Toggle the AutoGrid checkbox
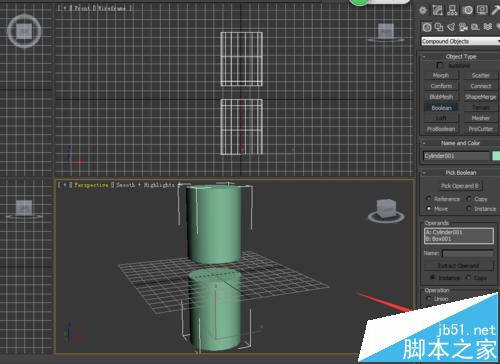 click(x=440, y=65)
